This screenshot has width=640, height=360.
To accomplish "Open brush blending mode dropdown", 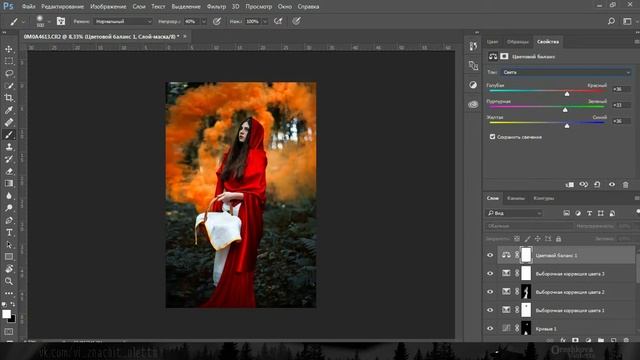I will click(x=123, y=21).
